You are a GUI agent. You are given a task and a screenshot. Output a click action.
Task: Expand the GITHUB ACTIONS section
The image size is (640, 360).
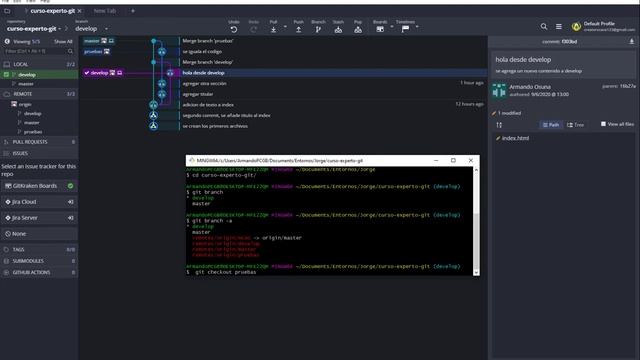39,272
